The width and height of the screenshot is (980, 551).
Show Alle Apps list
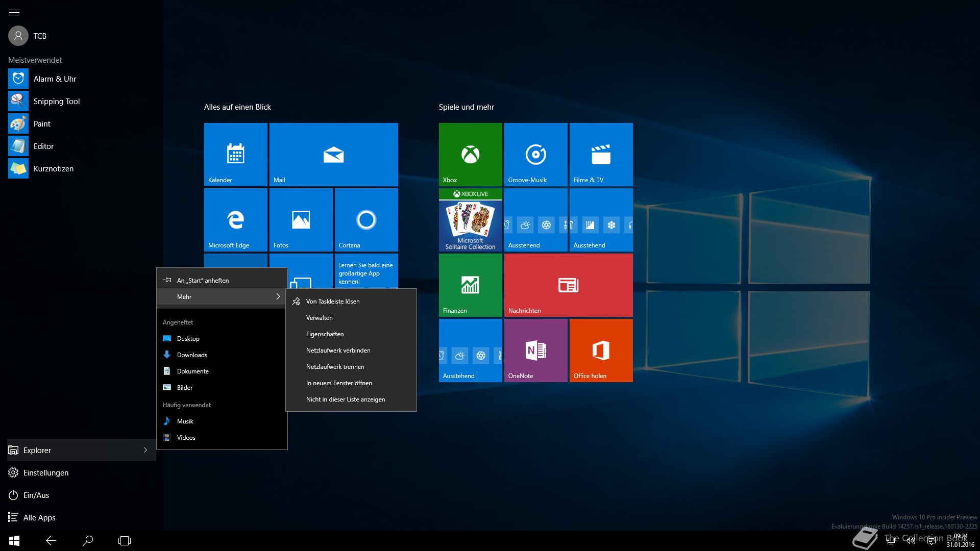click(x=82, y=517)
